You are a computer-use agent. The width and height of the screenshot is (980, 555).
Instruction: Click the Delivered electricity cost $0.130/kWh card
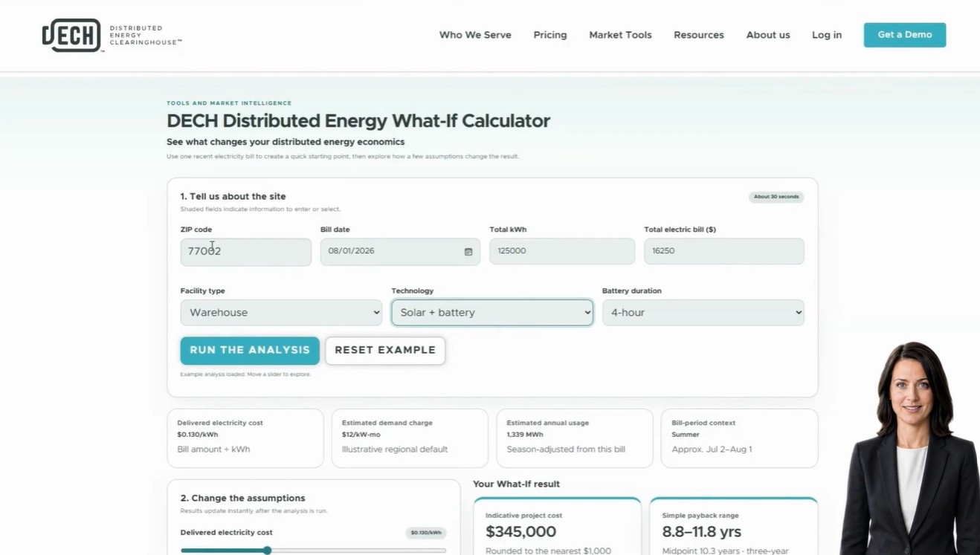245,438
